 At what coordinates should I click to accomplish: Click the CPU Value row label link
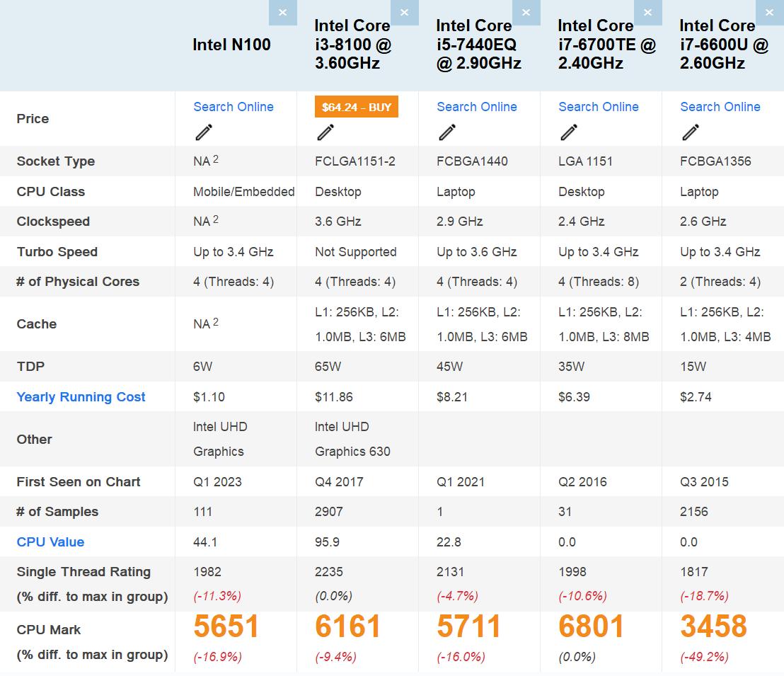coord(50,542)
